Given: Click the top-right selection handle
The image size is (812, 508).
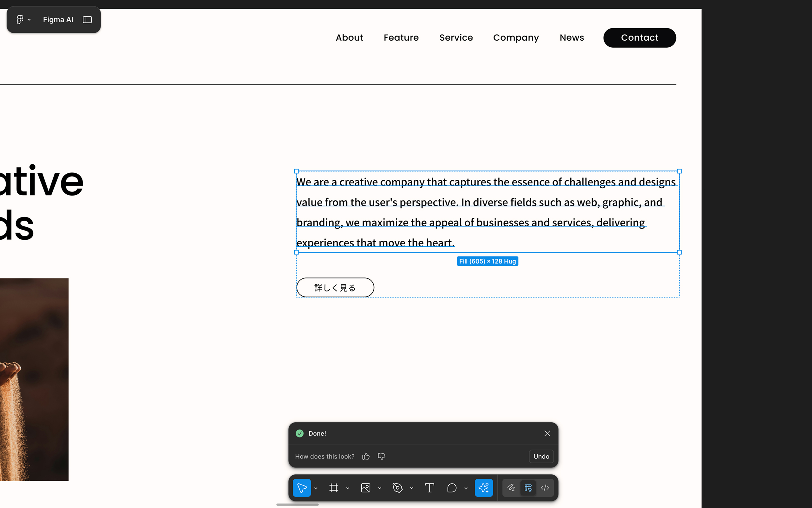Looking at the screenshot, I should pyautogui.click(x=679, y=171).
